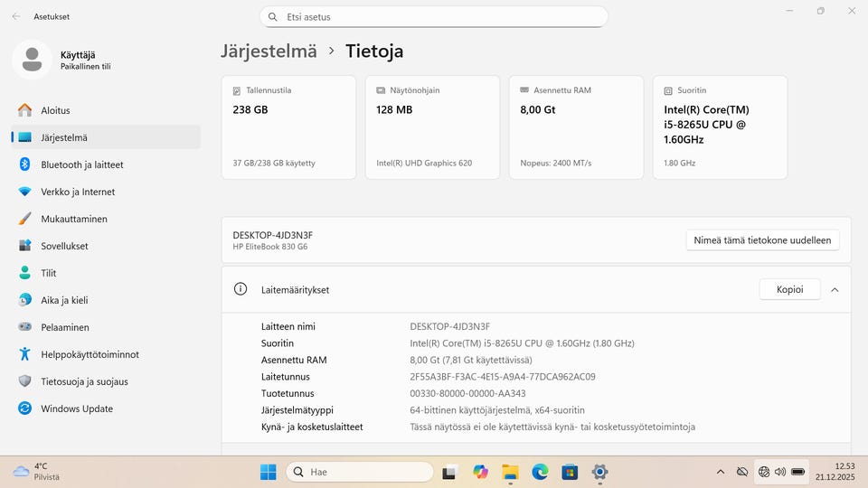Click the Suoritin processor card icon

click(x=668, y=90)
